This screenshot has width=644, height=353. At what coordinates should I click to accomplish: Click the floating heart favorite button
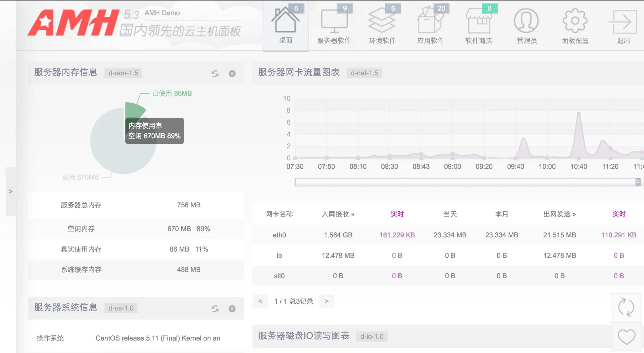click(x=626, y=337)
